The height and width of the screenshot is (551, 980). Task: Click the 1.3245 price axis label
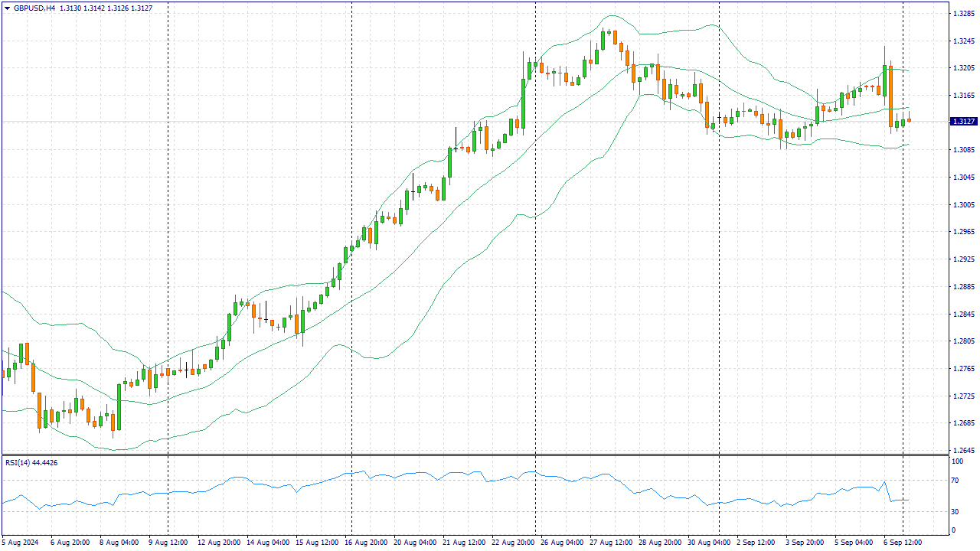click(963, 41)
